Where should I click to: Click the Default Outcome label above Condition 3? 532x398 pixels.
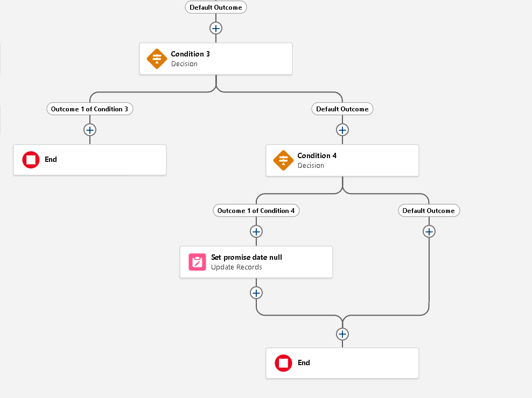tap(216, 8)
